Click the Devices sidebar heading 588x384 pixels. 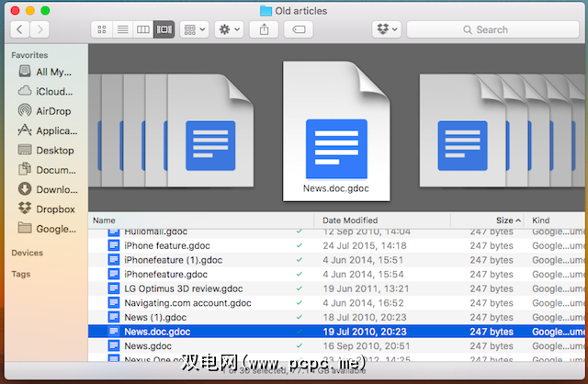[x=27, y=253]
